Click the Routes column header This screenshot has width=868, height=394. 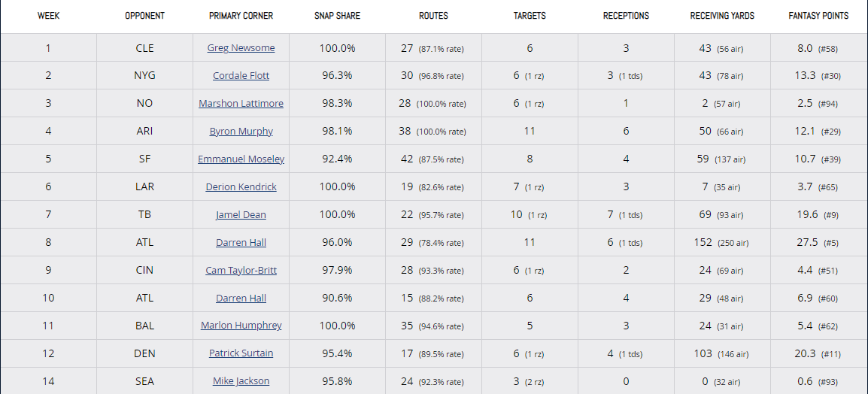click(x=433, y=16)
